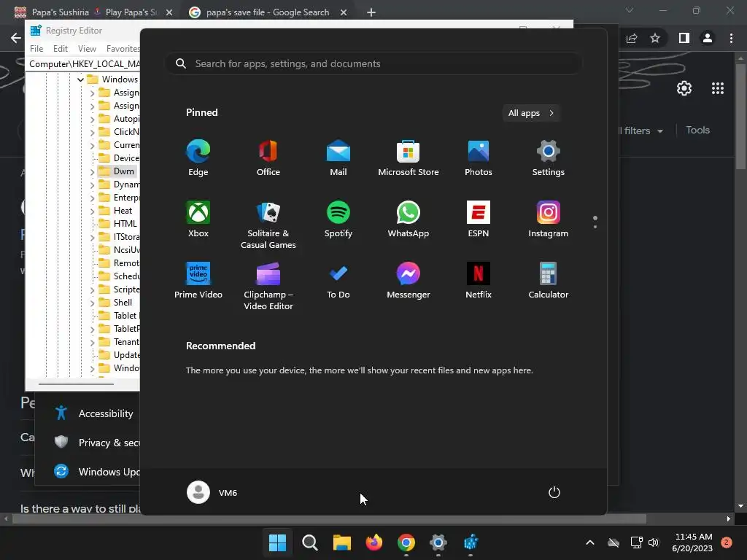Open taskbar Search
747x560 pixels.
click(309, 542)
